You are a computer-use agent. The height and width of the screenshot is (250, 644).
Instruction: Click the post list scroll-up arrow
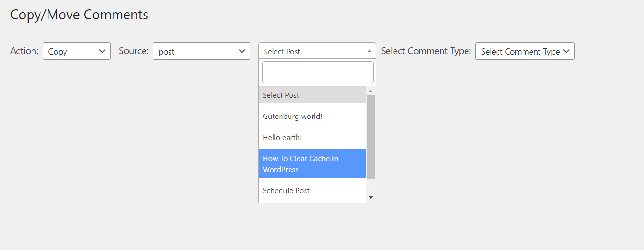[370, 91]
